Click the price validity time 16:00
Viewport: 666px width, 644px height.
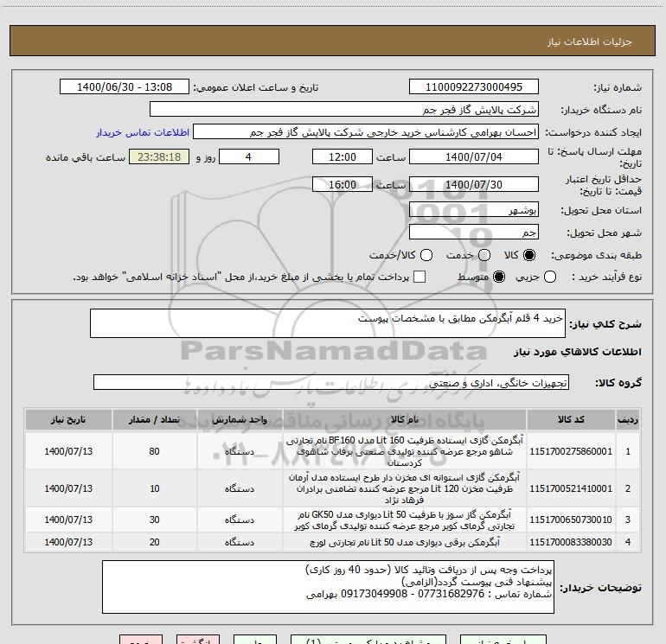click(343, 184)
